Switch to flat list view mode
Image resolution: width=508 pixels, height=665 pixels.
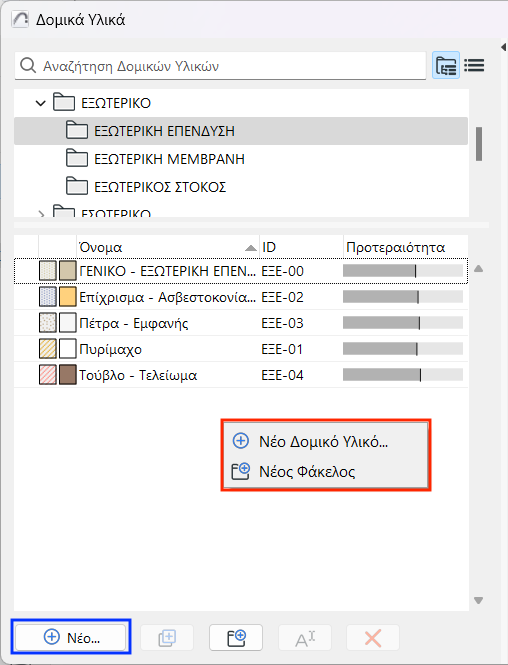click(x=474, y=65)
